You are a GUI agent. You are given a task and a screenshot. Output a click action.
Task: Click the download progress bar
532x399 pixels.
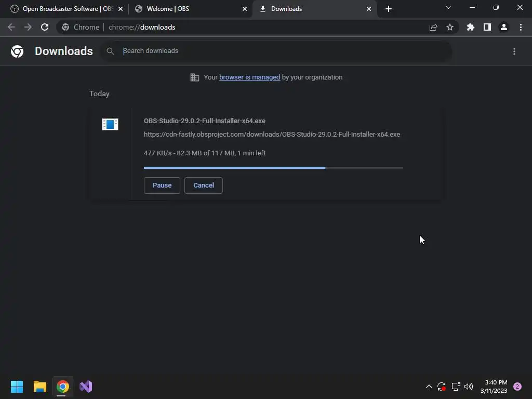pos(273,168)
